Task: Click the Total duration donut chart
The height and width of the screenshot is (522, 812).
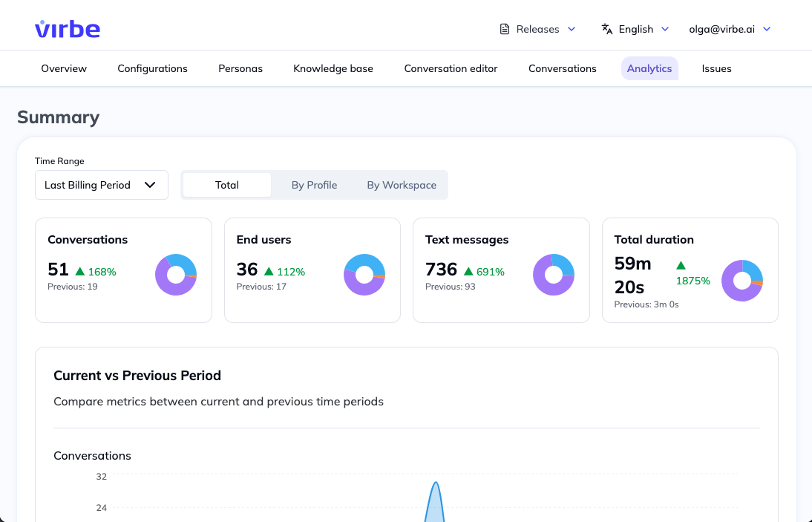Action: [x=742, y=281]
